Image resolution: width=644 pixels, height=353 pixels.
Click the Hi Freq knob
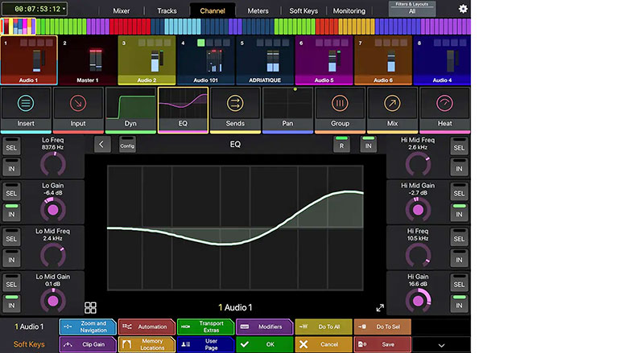(418, 255)
